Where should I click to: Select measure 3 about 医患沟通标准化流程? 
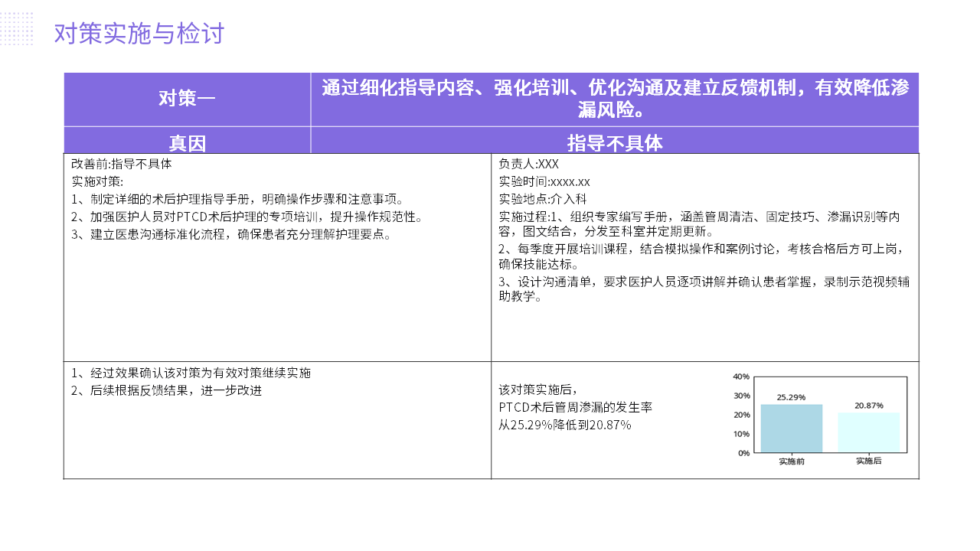(x=232, y=234)
